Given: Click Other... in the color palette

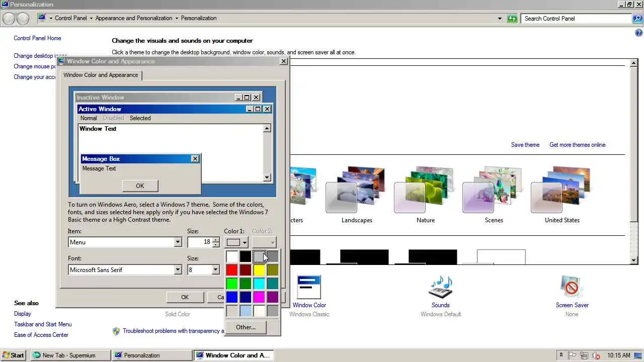Looking at the screenshot, I should point(246,327).
